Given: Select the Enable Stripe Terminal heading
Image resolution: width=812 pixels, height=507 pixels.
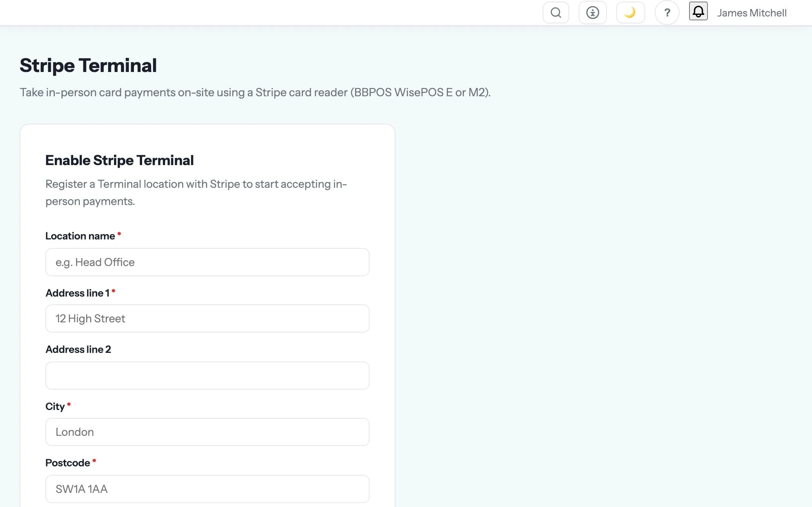Looking at the screenshot, I should coord(119,160).
